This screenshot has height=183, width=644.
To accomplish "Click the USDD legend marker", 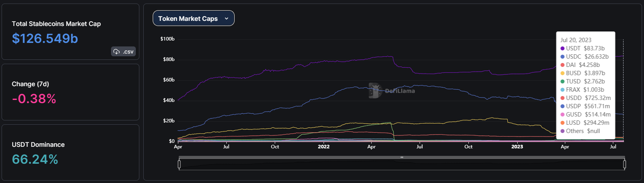I will (563, 98).
